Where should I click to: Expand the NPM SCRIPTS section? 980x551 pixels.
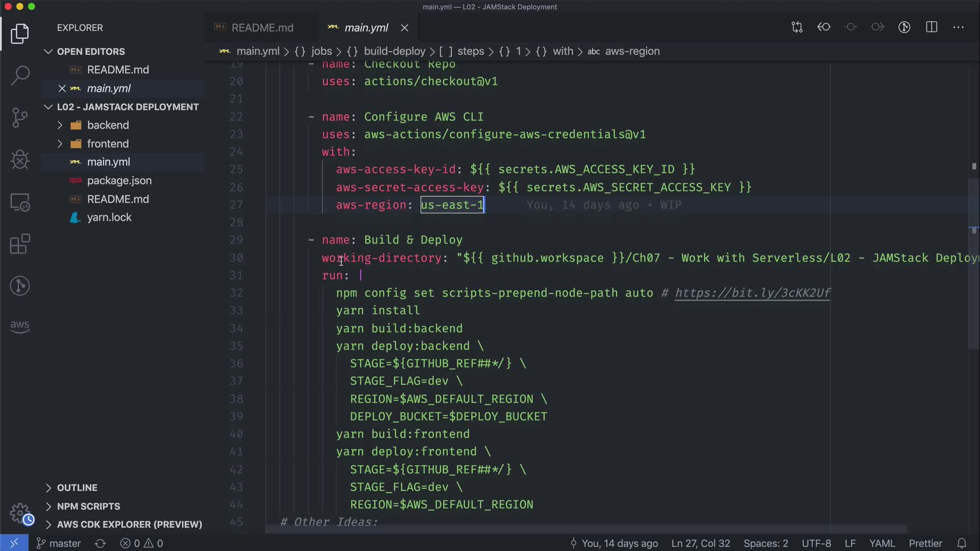[88, 506]
